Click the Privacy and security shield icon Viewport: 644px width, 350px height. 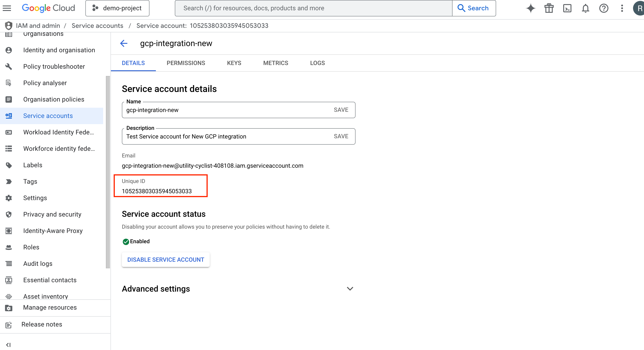[9, 214]
